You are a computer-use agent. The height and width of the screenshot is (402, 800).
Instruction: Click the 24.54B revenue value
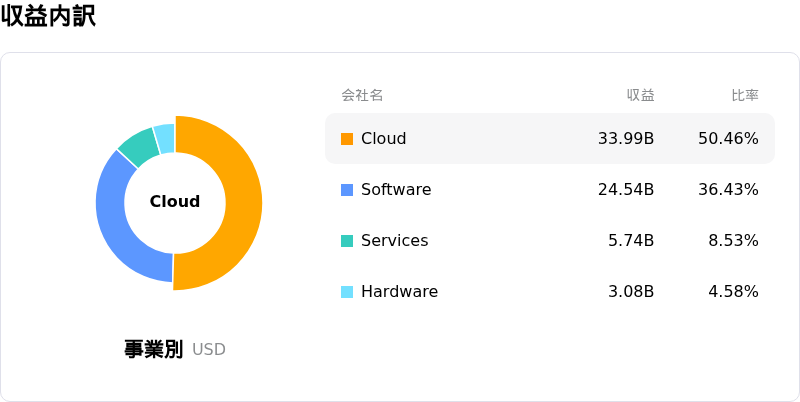pyautogui.click(x=626, y=190)
